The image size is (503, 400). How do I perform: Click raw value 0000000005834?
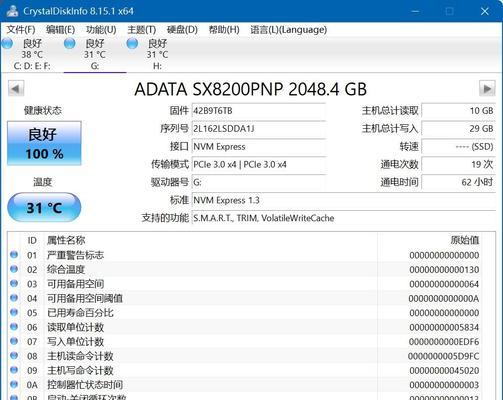(x=444, y=327)
